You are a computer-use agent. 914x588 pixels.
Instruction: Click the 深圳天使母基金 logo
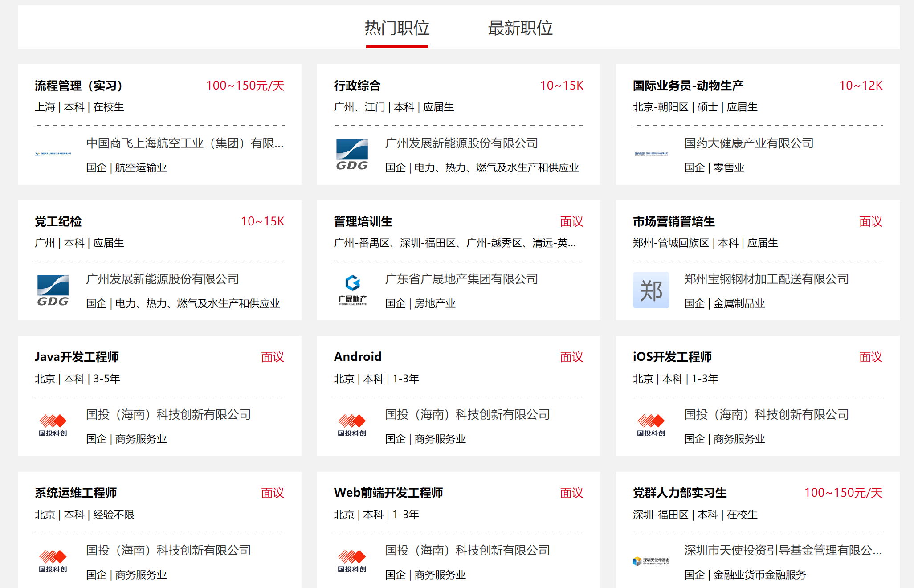(x=651, y=561)
